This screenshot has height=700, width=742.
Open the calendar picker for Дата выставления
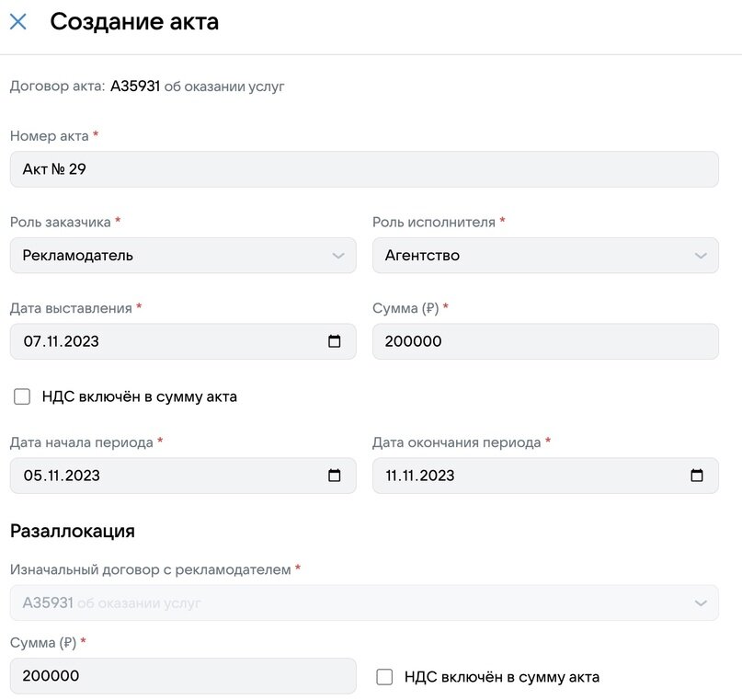tap(336, 340)
